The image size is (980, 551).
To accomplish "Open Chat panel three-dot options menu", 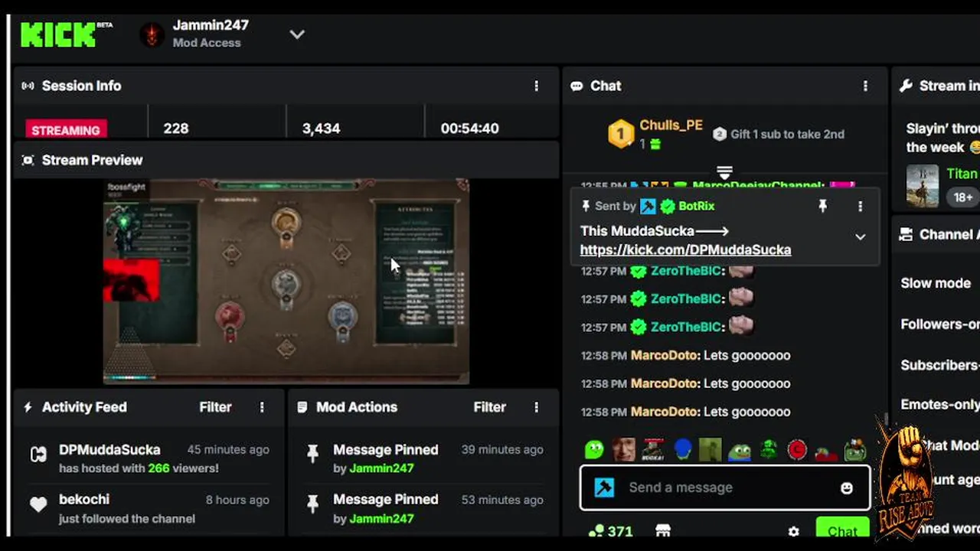I will point(865,86).
